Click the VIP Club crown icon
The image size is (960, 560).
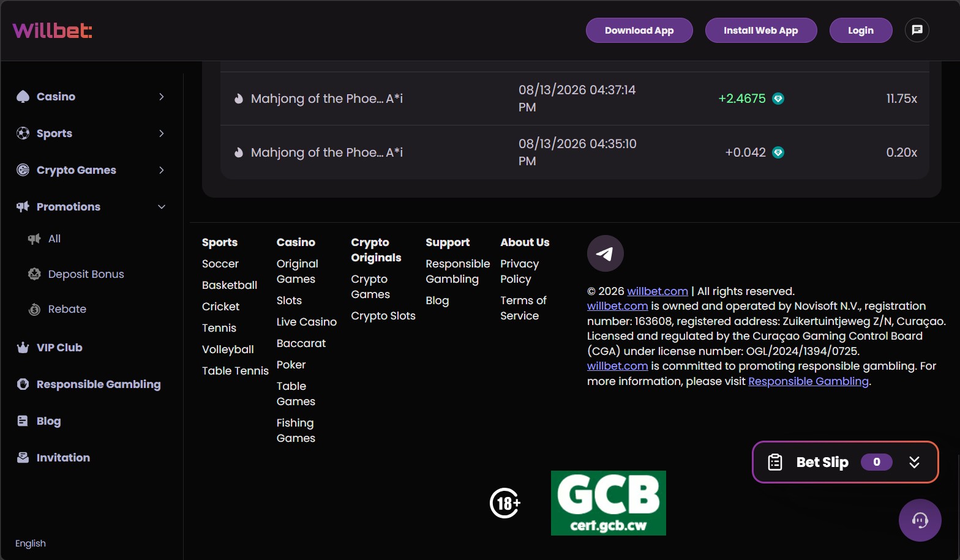tap(23, 348)
